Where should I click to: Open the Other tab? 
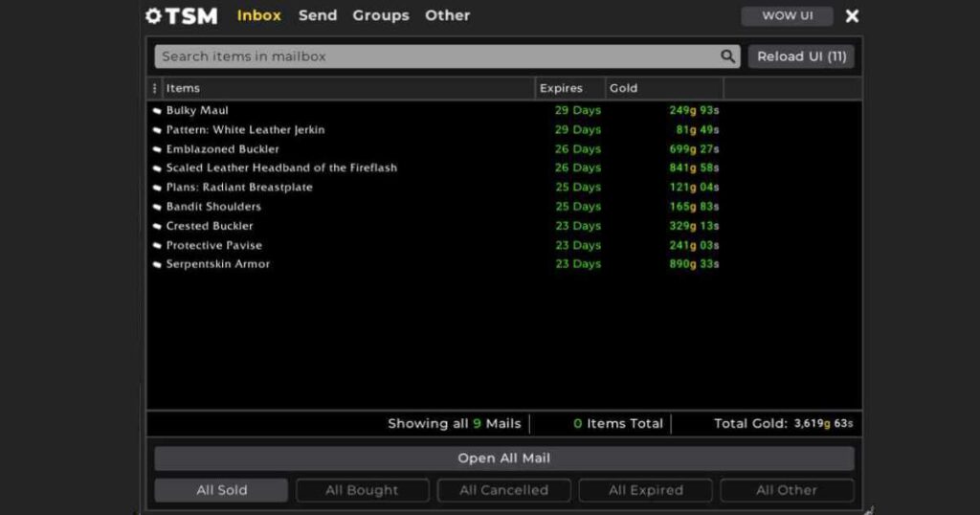coord(447,16)
